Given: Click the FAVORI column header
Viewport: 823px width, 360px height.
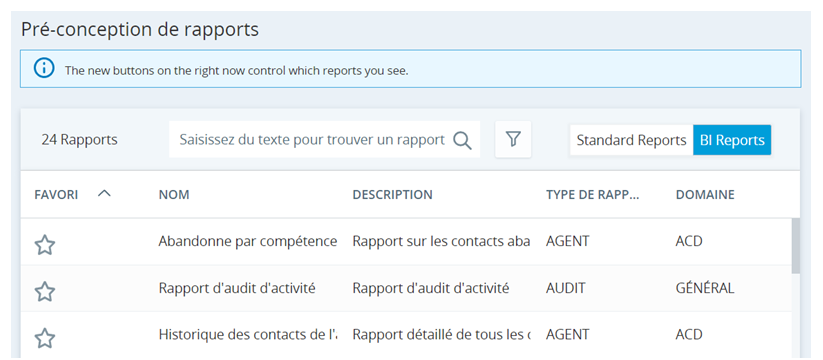Looking at the screenshot, I should click(56, 195).
